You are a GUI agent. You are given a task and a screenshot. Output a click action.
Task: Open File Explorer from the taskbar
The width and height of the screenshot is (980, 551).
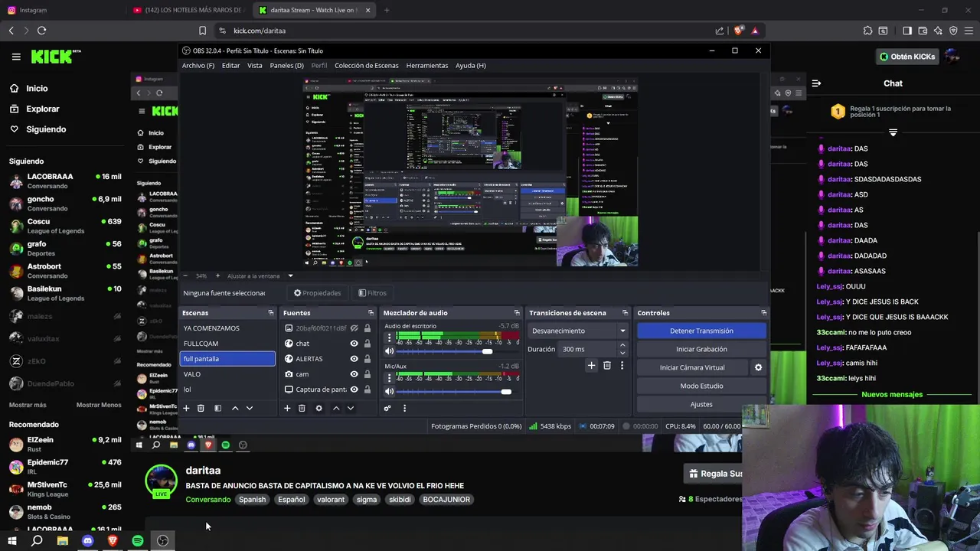tap(63, 541)
